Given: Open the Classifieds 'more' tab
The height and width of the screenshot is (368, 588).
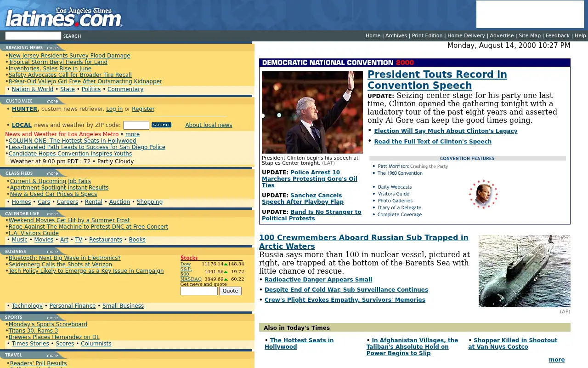Looking at the screenshot, I should (52, 173).
